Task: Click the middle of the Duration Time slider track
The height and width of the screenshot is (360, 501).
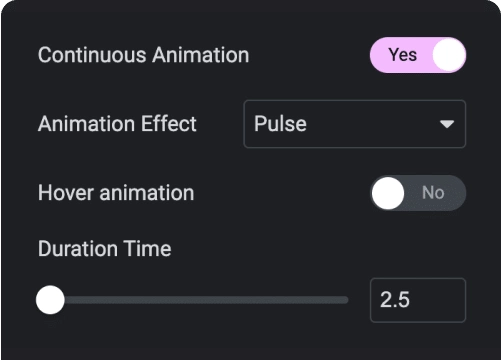Action: (193, 300)
